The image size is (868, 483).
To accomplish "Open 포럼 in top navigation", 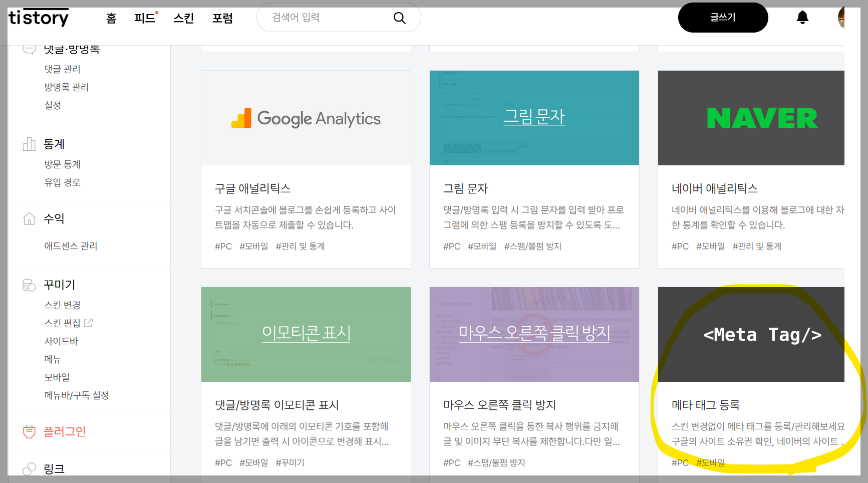I will click(222, 19).
